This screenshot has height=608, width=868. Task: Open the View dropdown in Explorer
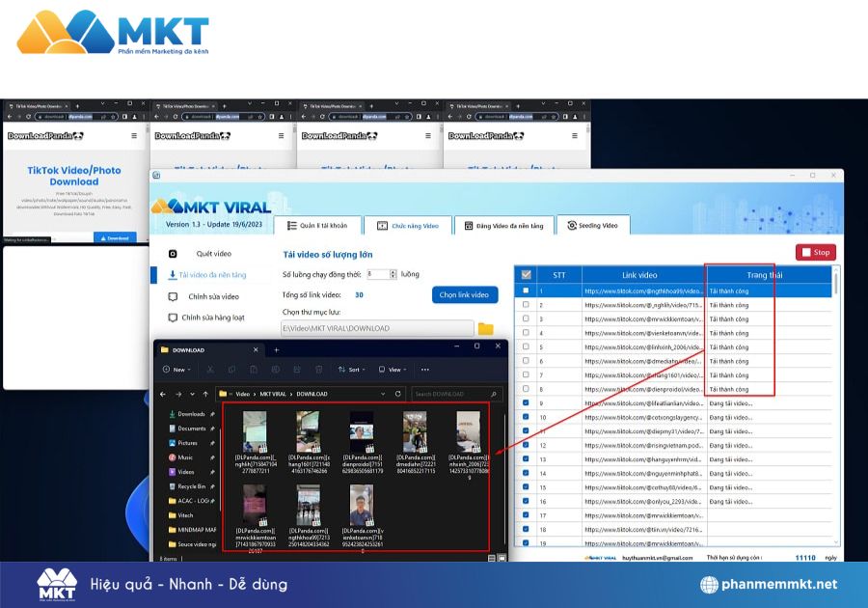[393, 370]
